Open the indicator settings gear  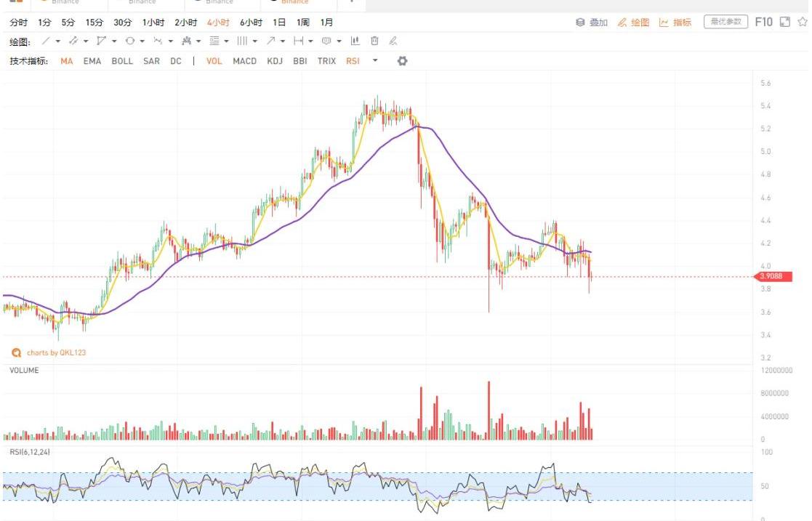point(402,61)
